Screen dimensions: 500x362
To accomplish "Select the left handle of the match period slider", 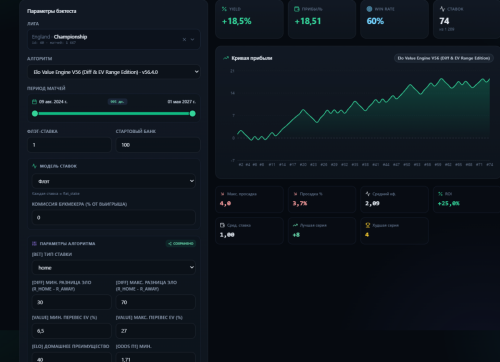I will tap(35, 114).
